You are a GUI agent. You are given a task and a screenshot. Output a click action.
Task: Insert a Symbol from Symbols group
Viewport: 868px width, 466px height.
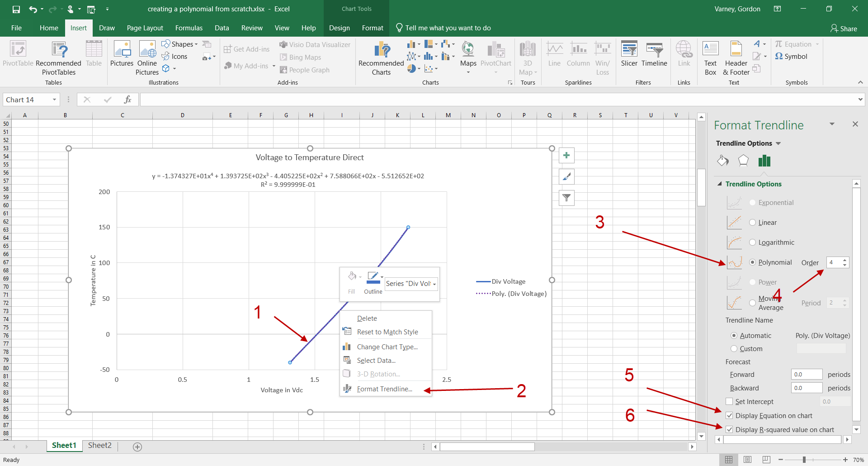coord(791,57)
